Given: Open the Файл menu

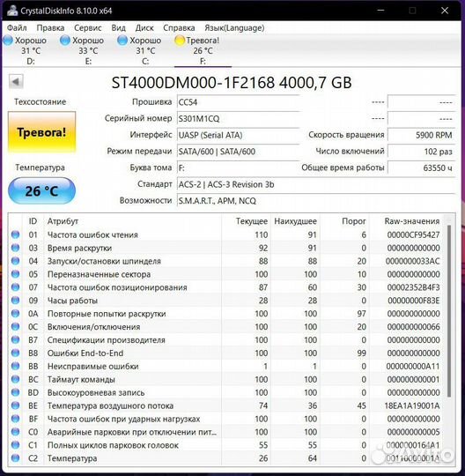Looking at the screenshot, I should (x=17, y=28).
